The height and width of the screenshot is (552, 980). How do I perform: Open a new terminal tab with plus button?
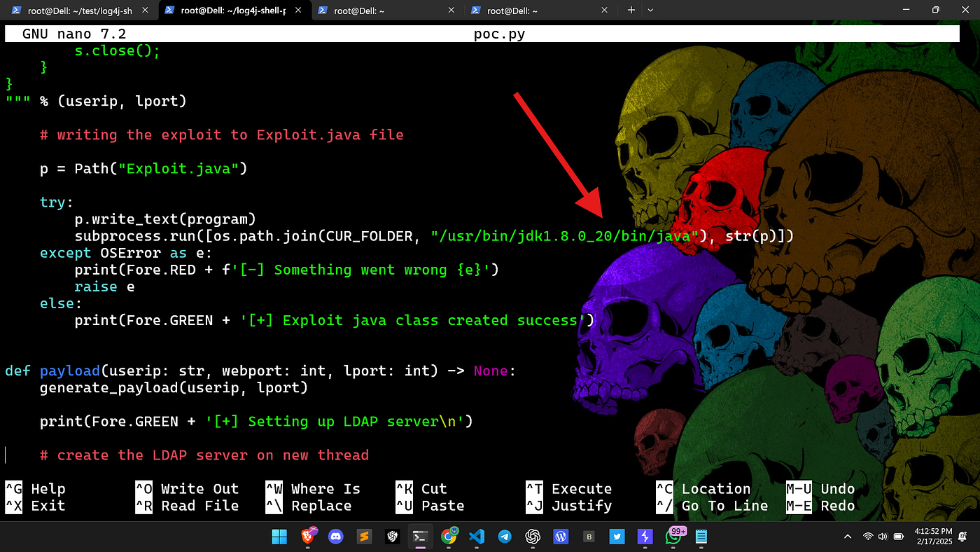click(631, 10)
